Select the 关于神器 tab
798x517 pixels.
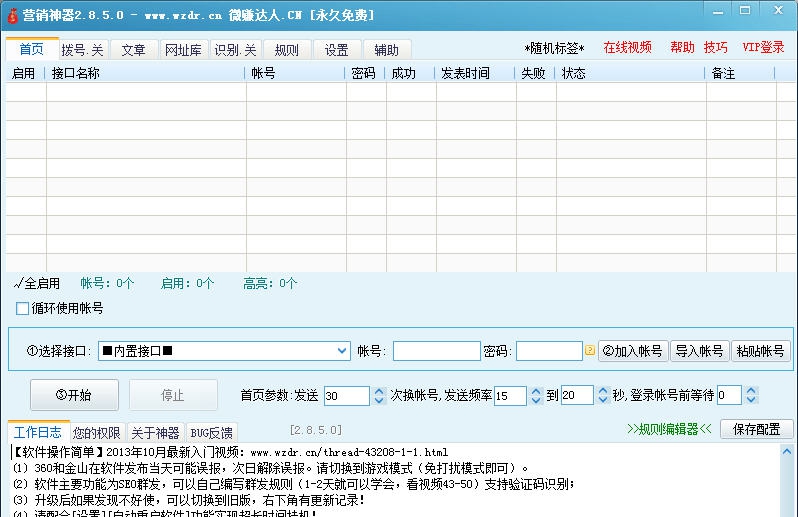click(155, 433)
